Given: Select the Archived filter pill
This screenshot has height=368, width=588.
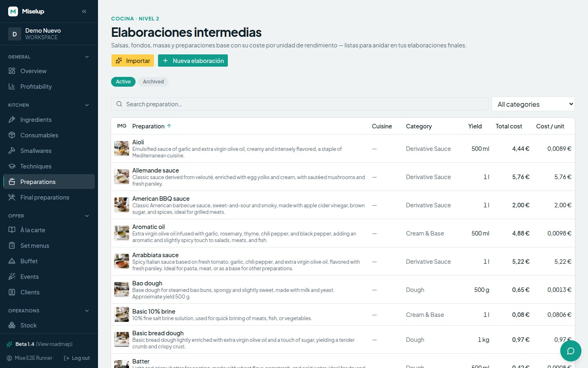Looking at the screenshot, I should 153,82.
